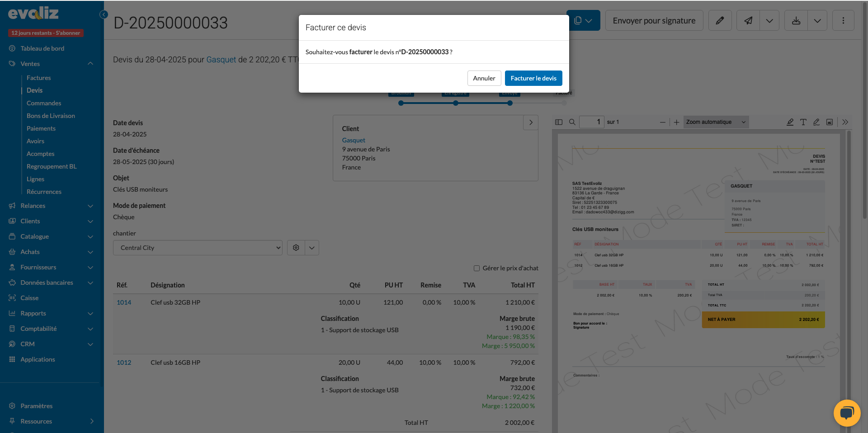
Task: Open the chat support bubble
Action: 847,413
